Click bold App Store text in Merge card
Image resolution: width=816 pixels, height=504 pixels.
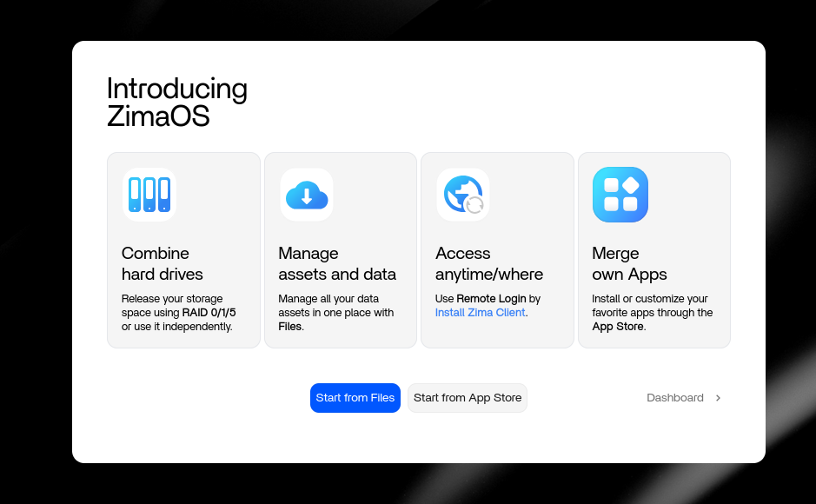618,327
